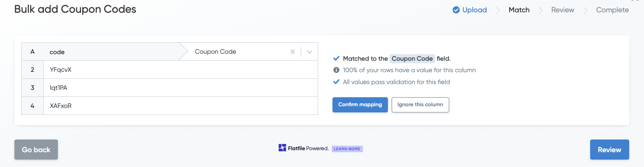This screenshot has width=644, height=167.
Task: Click the XAFxoR coupon code row
Action: (x=60, y=106)
